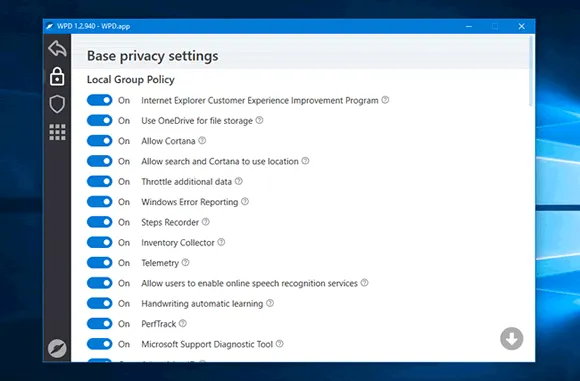The image size is (580, 381).
Task: Switch off Microsoft Support Diagnostic Tool
Action: point(100,344)
